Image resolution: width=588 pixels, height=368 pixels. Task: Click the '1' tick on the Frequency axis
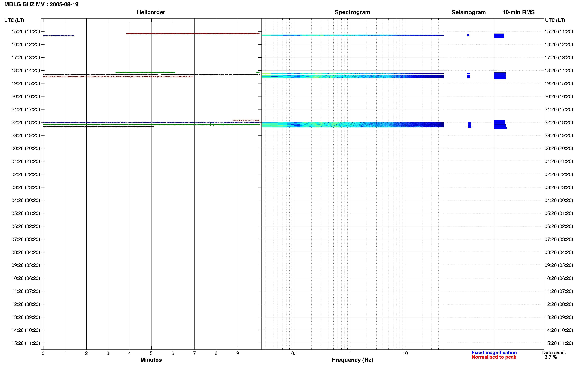[x=350, y=353]
